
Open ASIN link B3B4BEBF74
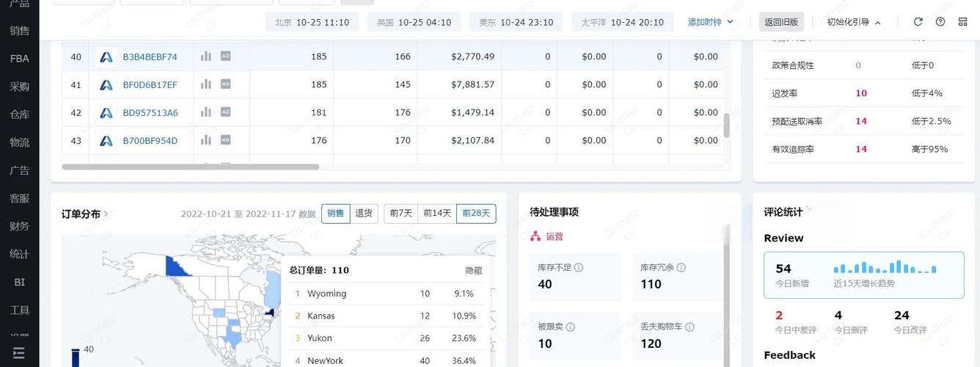click(150, 57)
